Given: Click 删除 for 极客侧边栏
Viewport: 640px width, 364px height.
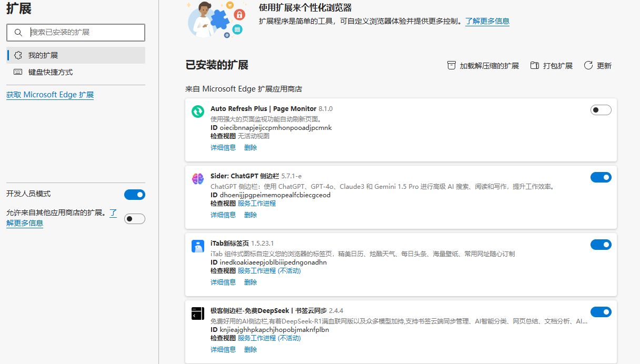Looking at the screenshot, I should coord(251,350).
